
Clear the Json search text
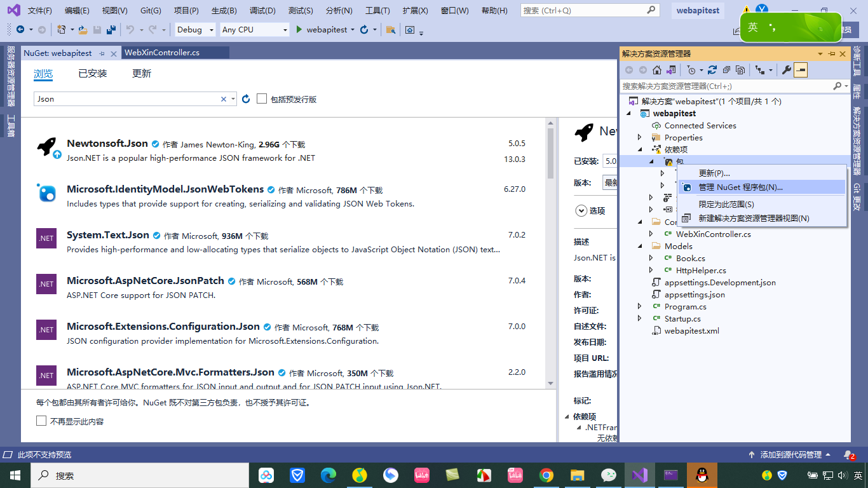[224, 99]
